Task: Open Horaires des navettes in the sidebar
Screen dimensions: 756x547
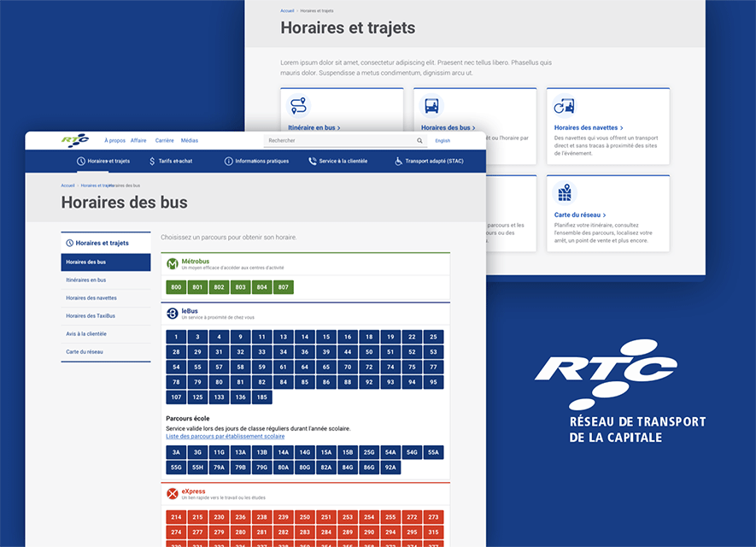Action: (x=106, y=298)
